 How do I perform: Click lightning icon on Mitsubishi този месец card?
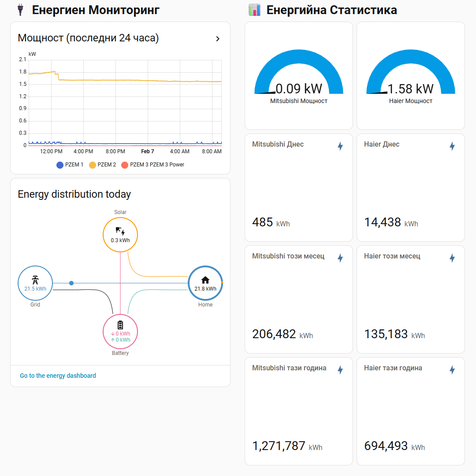[x=340, y=258]
